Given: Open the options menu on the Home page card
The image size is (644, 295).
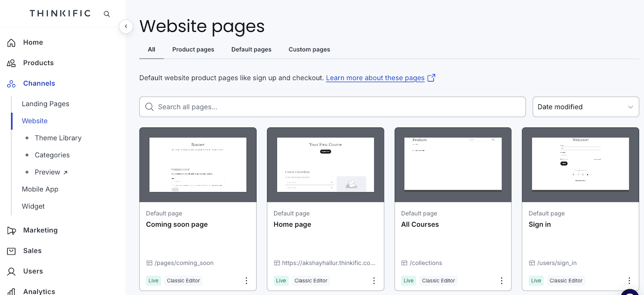Looking at the screenshot, I should point(374,280).
